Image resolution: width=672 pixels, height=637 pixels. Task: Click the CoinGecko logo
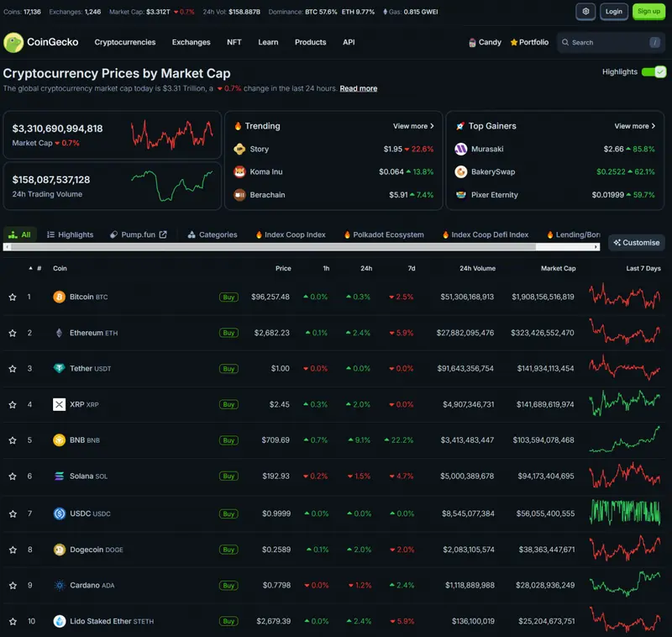tap(41, 42)
